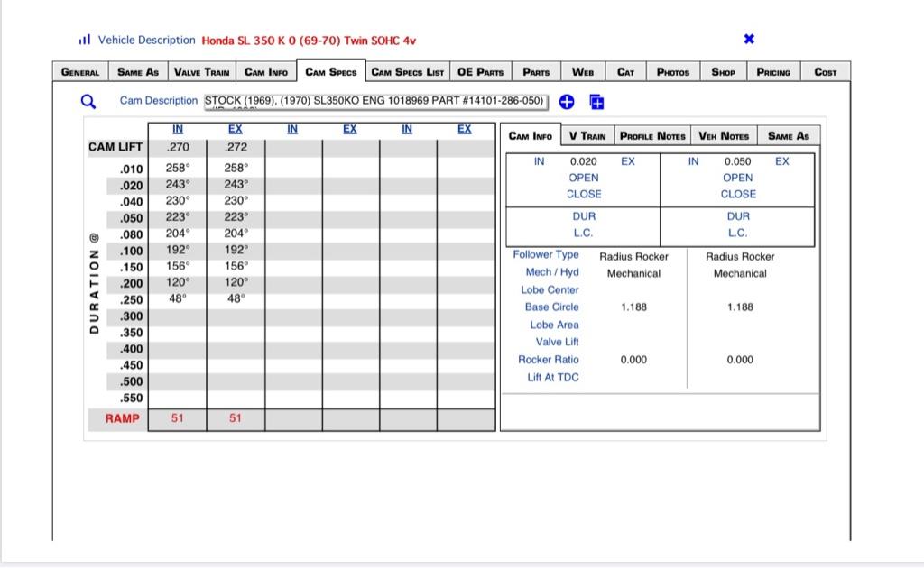Click the Valve Lift label

coord(557,342)
